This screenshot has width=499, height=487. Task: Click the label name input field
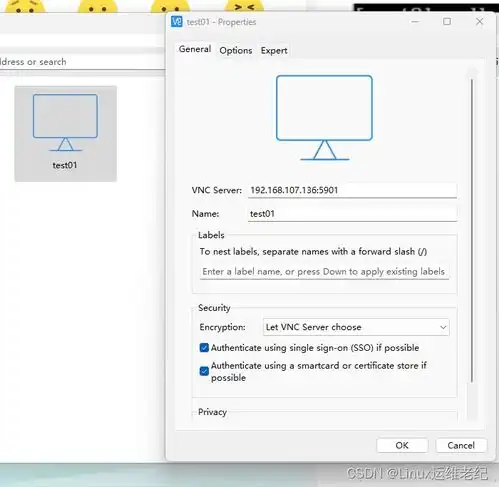click(324, 272)
